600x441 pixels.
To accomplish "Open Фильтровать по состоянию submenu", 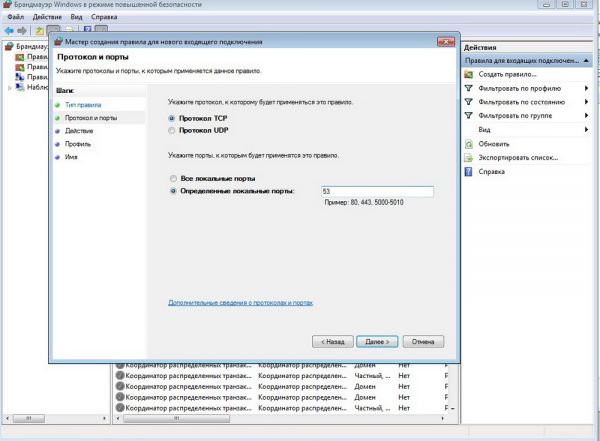I will coord(527,102).
